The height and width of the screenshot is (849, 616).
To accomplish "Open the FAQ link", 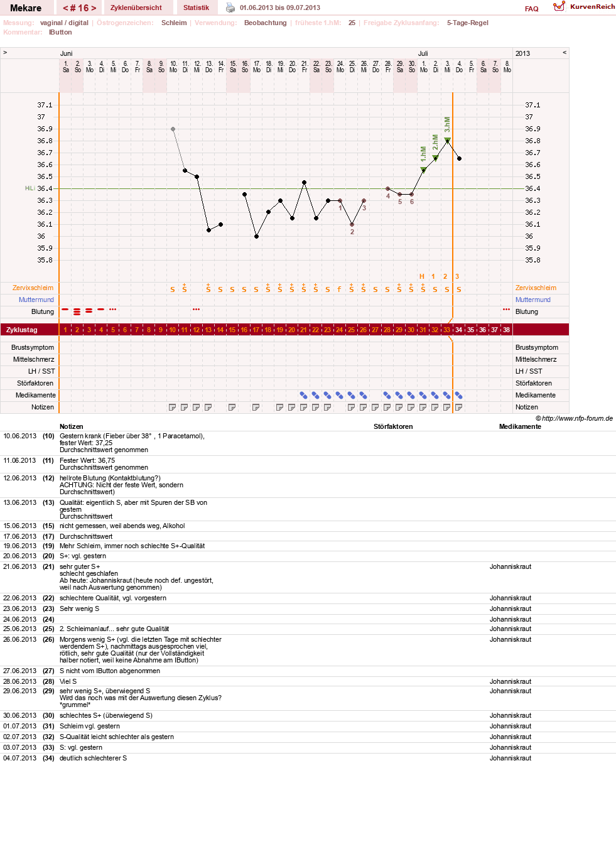I will [x=532, y=9].
